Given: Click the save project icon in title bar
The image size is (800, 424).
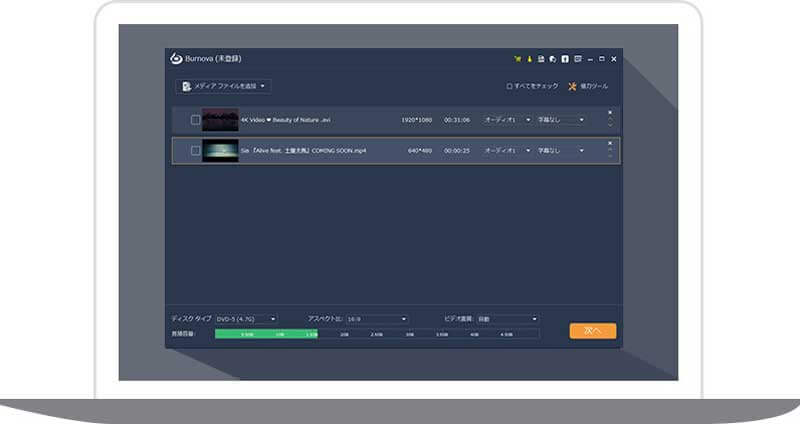Looking at the screenshot, I should pyautogui.click(x=541, y=59).
